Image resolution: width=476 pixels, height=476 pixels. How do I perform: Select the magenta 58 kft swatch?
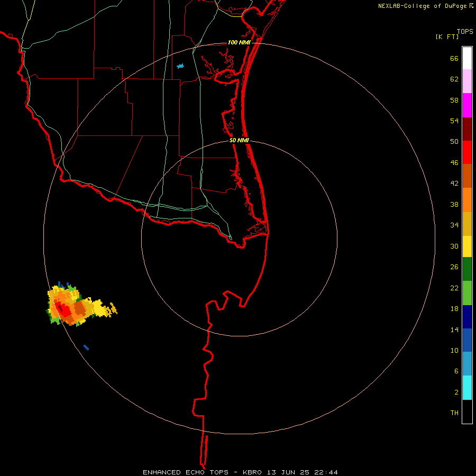click(467, 105)
